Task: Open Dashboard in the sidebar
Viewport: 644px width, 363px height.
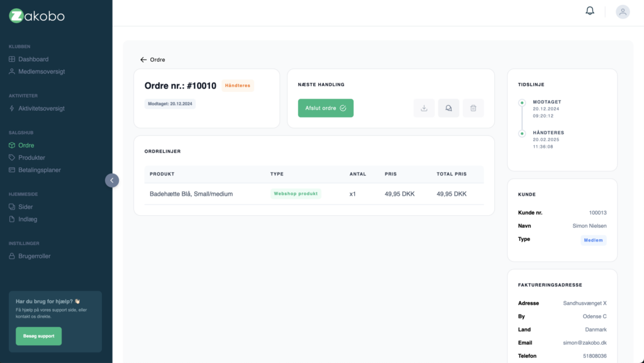Action: (33, 59)
